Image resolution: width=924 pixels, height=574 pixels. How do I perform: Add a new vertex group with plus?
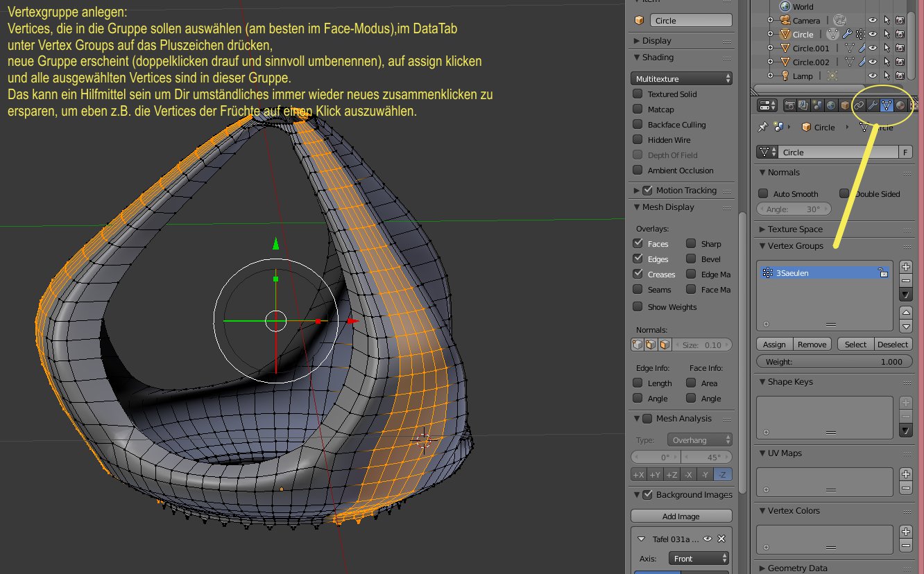click(905, 267)
